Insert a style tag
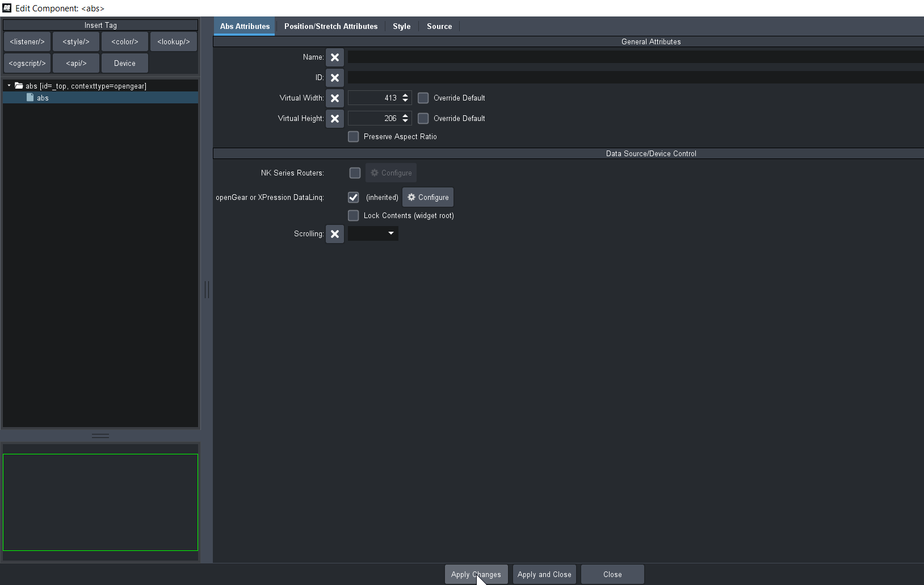This screenshot has height=585, width=924. pos(76,42)
